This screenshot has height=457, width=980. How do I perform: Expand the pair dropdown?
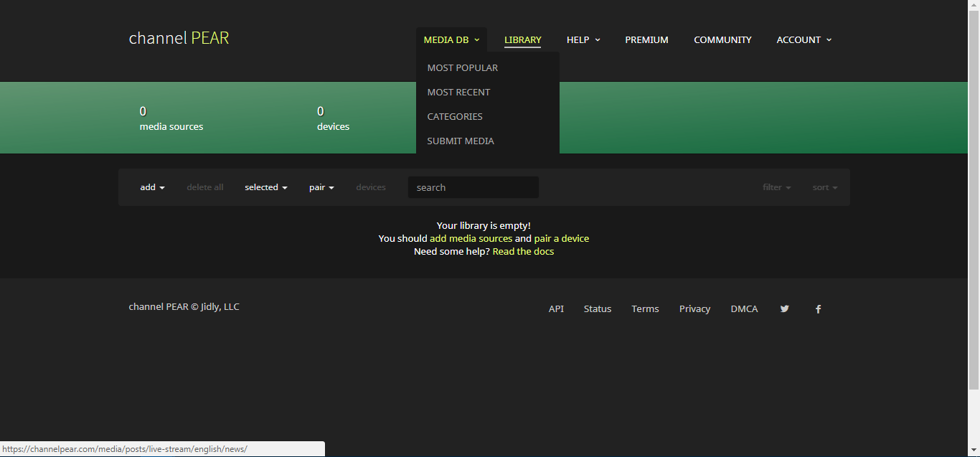pos(321,187)
